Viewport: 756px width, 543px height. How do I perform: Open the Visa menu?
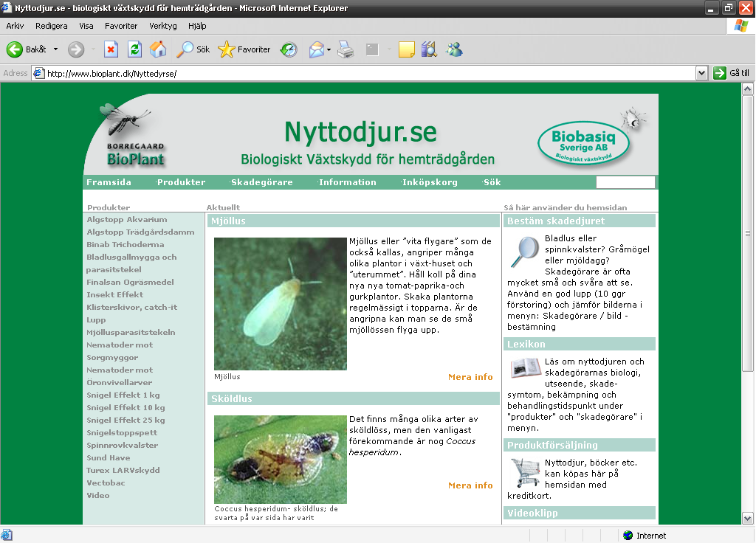coord(86,26)
